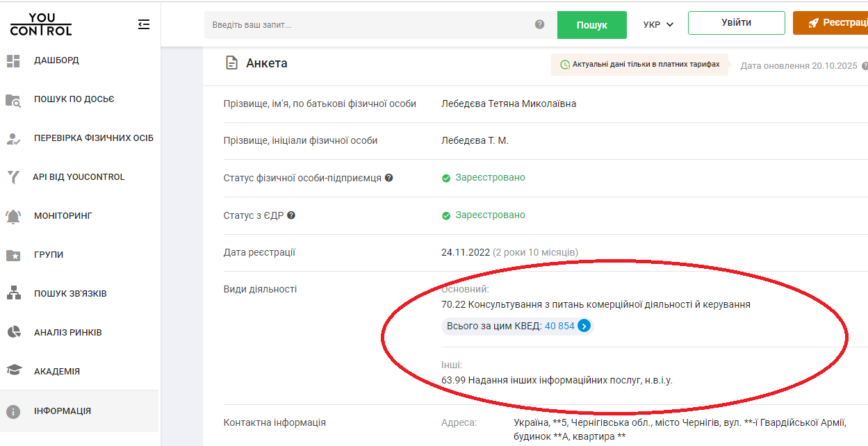Click the connections search network icon
Screen dimensions: 868x446
pyautogui.click(x=13, y=294)
